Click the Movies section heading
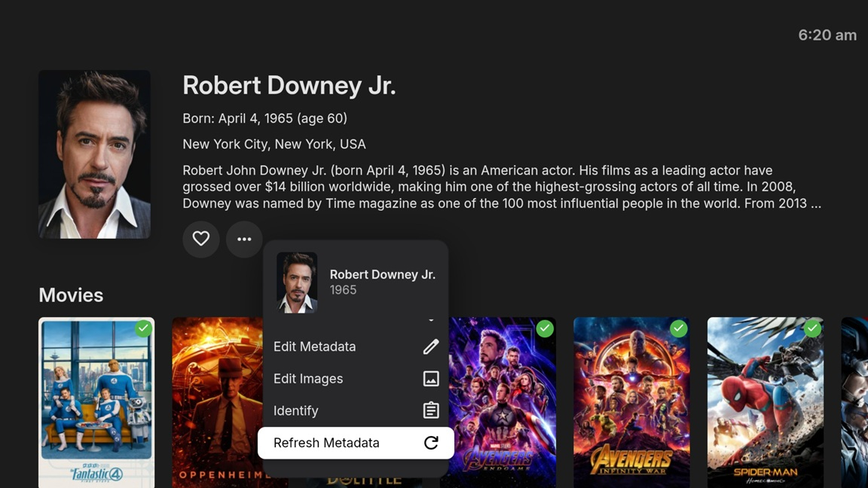This screenshot has width=868, height=488. pos(71,295)
